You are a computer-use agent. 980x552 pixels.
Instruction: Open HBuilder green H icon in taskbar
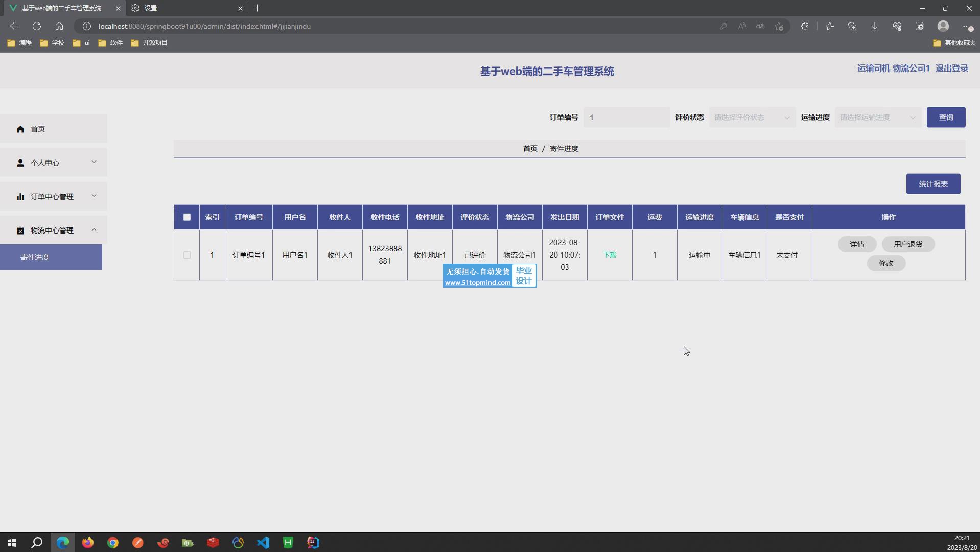pos(288,542)
